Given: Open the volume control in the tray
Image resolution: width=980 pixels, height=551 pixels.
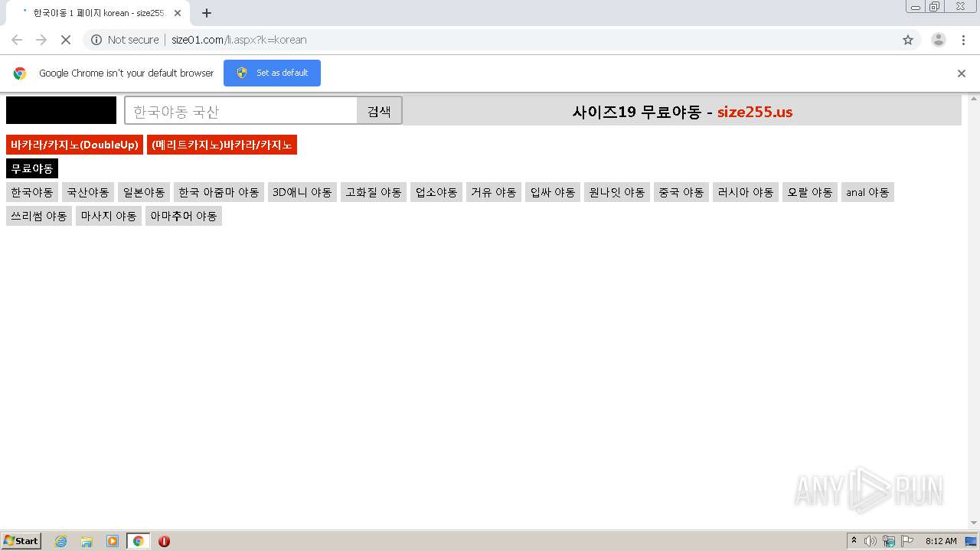Looking at the screenshot, I should pyautogui.click(x=871, y=541).
